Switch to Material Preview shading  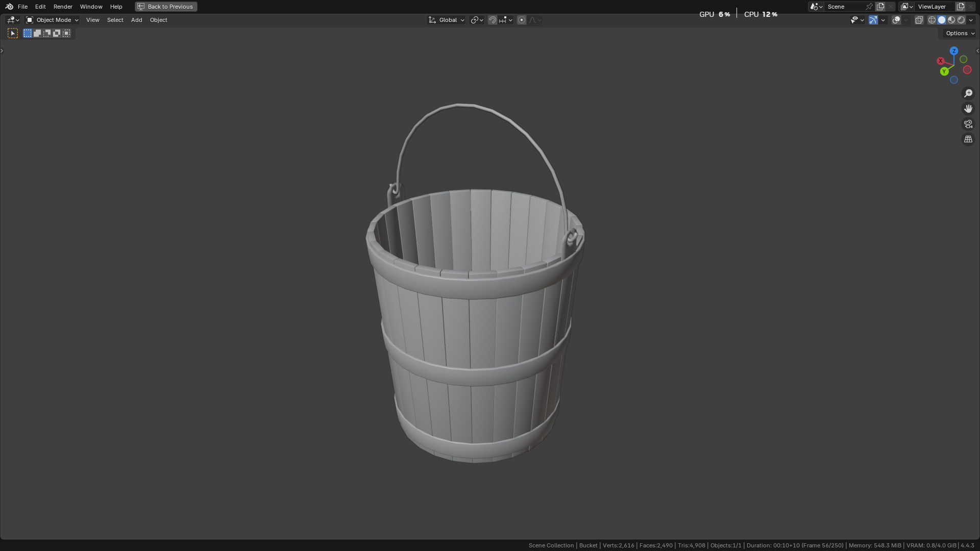[951, 20]
